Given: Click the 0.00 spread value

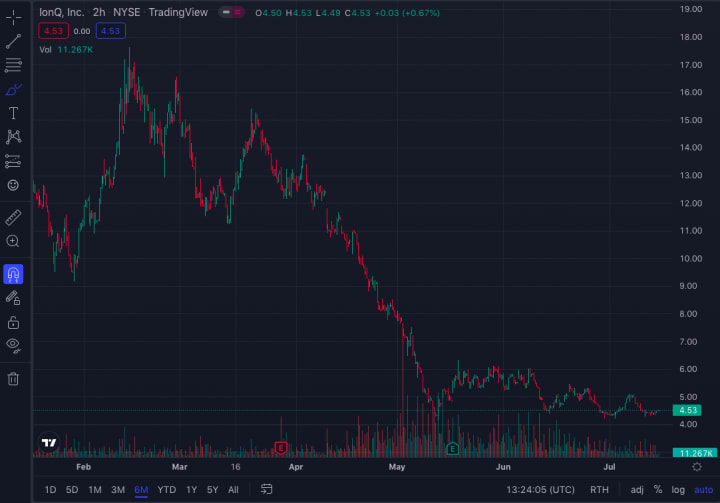Looking at the screenshot, I should pos(82,31).
